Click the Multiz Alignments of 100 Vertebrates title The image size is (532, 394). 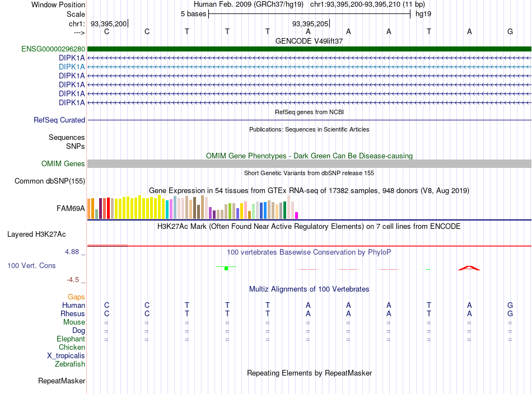pos(309,289)
